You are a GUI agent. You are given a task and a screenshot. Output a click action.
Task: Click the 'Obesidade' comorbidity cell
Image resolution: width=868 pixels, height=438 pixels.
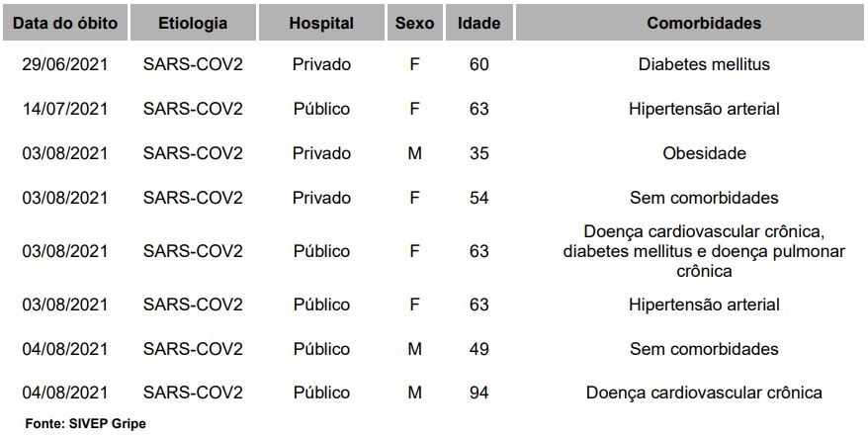pyautogui.click(x=704, y=153)
